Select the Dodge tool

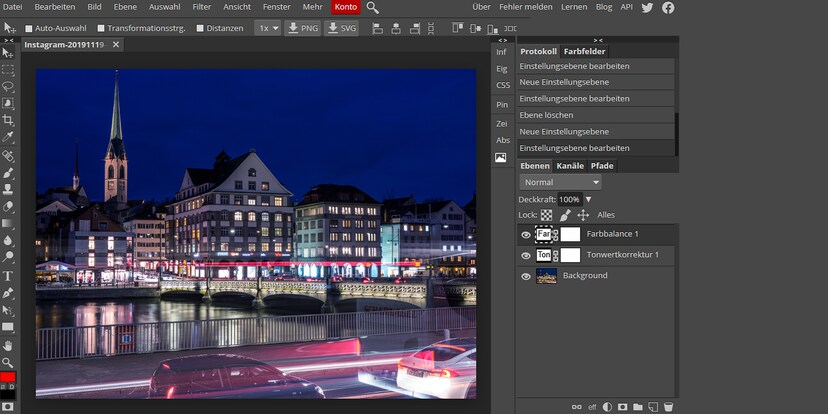click(8, 257)
